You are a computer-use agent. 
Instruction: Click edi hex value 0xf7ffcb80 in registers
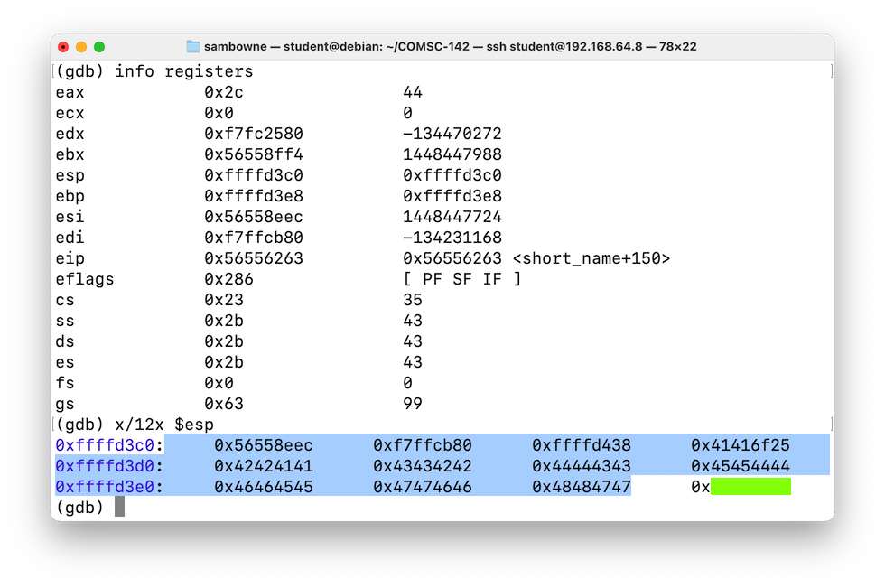tap(254, 238)
